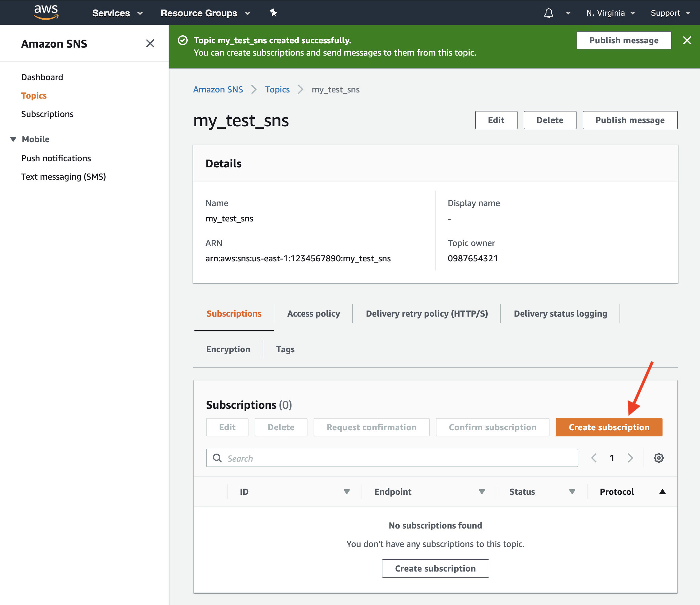Open the notifications bell icon

click(548, 13)
